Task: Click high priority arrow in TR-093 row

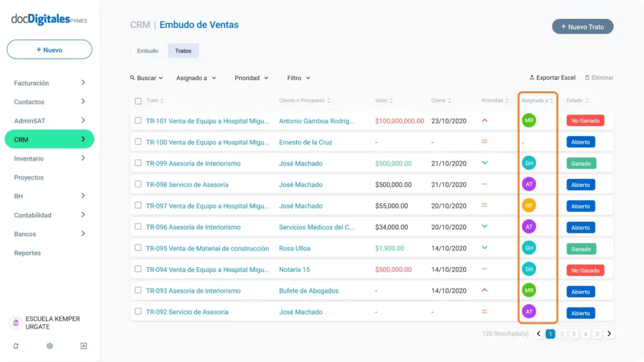Action: click(x=485, y=290)
